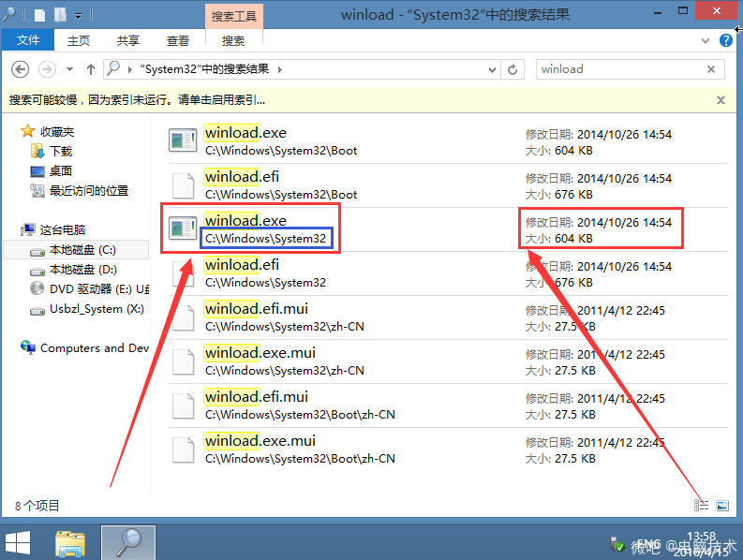Open the Quick Access Toolbar customize dropdown

tap(78, 16)
